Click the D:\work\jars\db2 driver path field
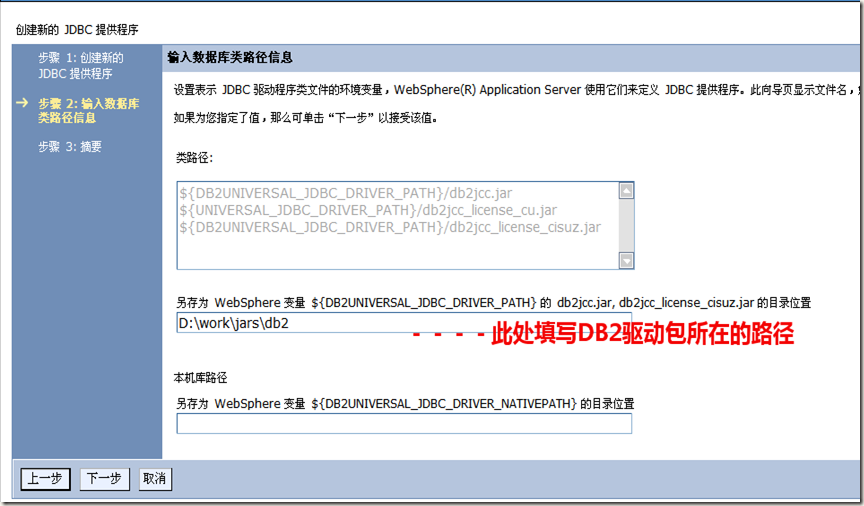 pyautogui.click(x=404, y=323)
